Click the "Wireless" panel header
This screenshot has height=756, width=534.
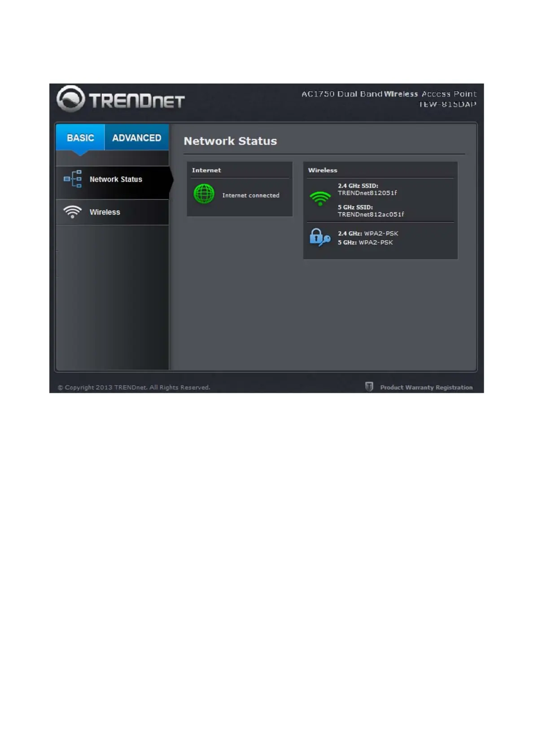tap(323, 170)
